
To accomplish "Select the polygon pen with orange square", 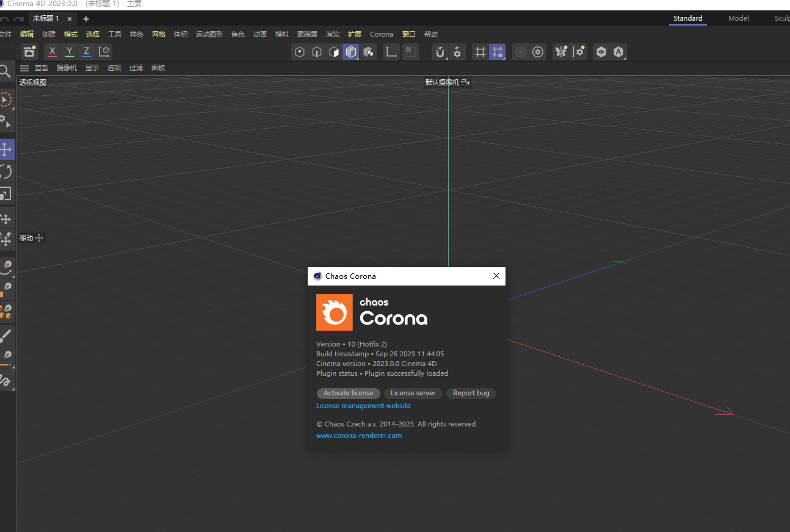I will 5,289.
